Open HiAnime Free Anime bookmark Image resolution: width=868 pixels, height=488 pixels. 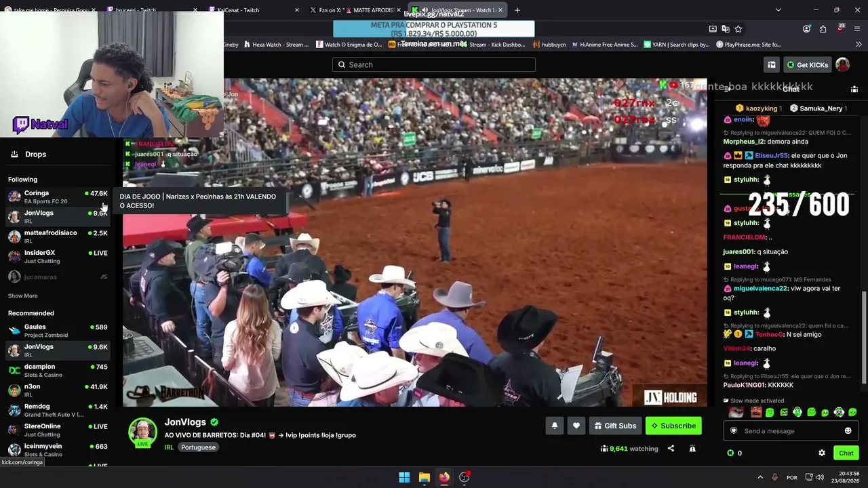point(604,45)
